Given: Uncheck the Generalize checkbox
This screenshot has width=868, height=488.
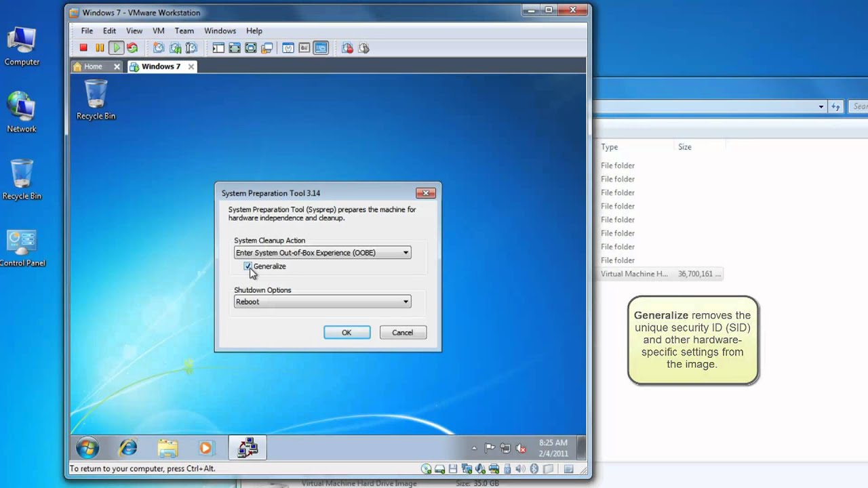Looking at the screenshot, I should [248, 266].
